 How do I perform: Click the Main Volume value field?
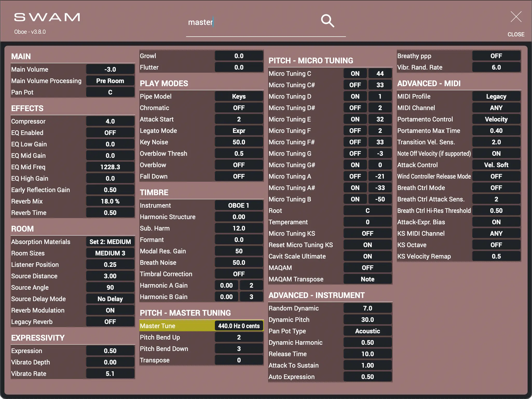[x=110, y=69]
